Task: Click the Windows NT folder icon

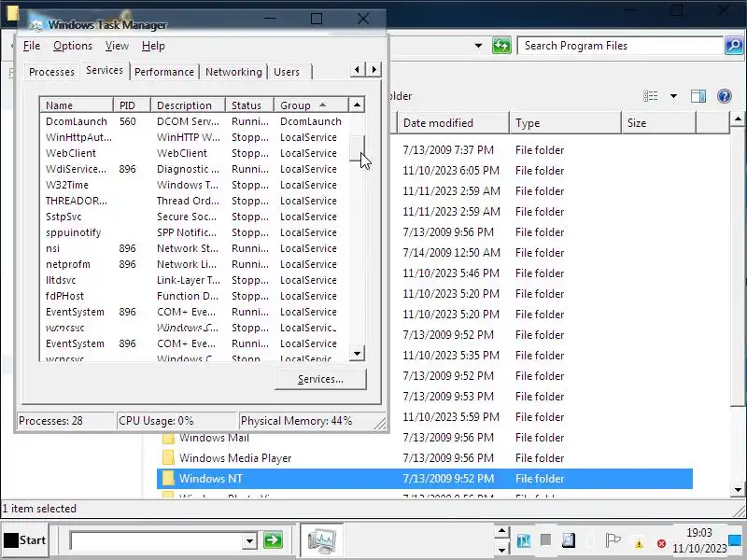Action: click(168, 479)
